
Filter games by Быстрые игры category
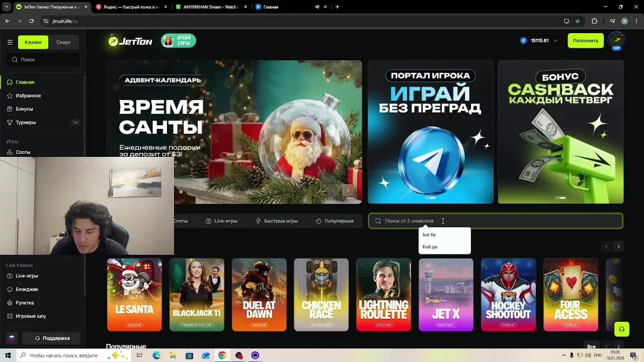(x=277, y=221)
